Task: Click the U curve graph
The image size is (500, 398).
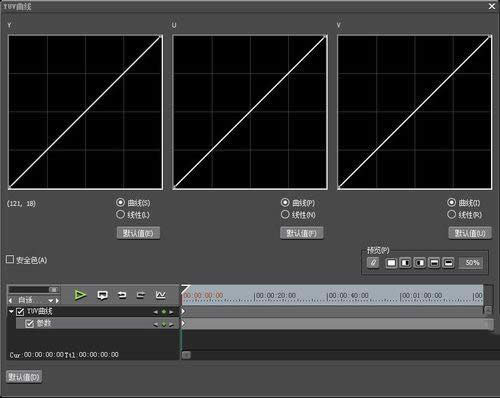Action: click(250, 112)
